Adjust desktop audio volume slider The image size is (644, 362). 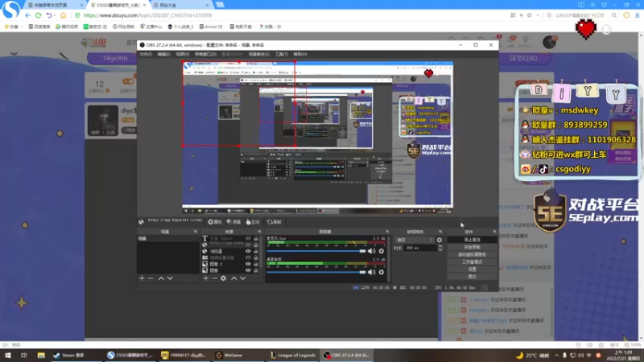(x=316, y=272)
